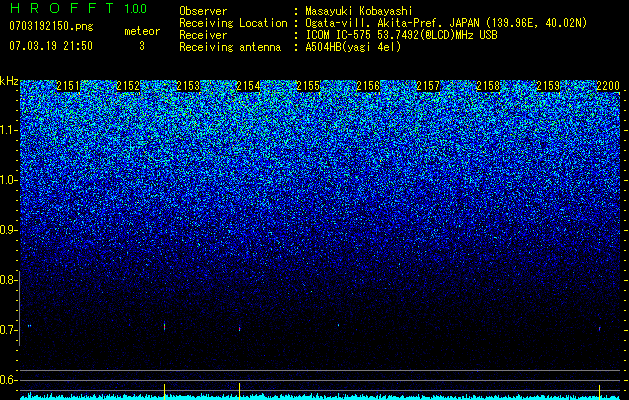Click the 1.1 frequency axis label

(9, 130)
